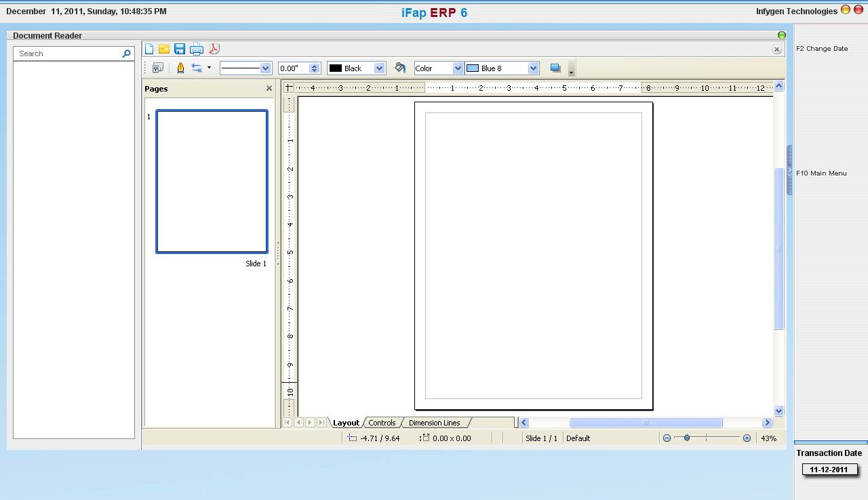This screenshot has height=500, width=868.
Task: Switch to the Layout tab
Action: coord(346,423)
